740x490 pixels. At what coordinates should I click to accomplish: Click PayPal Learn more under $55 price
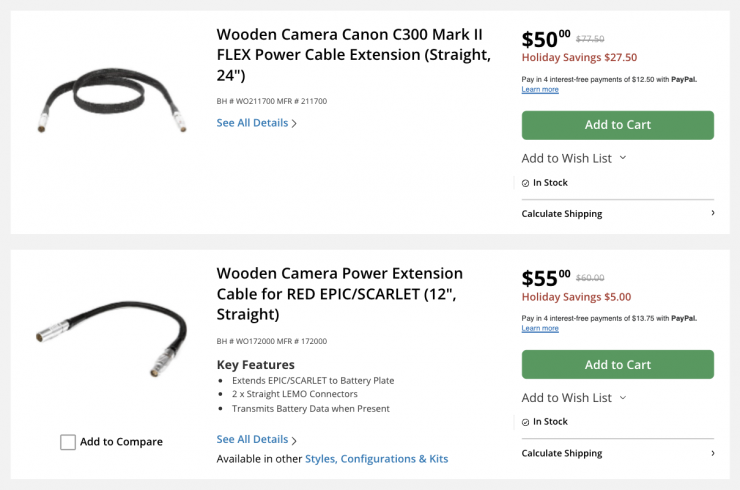coord(540,328)
